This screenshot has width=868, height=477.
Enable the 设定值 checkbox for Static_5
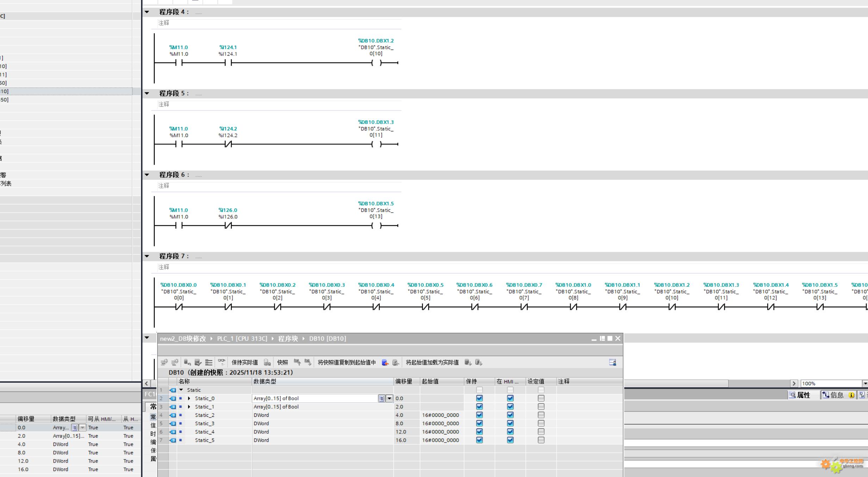pos(541,440)
